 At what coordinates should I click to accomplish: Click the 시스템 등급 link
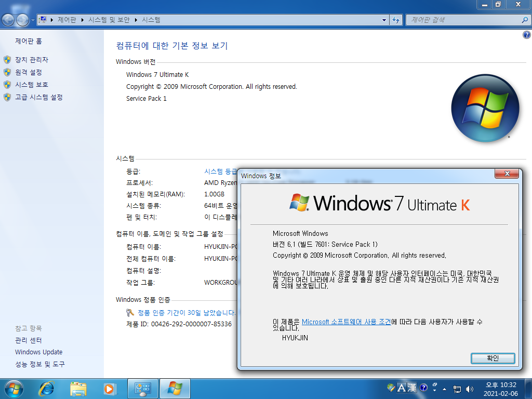(220, 171)
